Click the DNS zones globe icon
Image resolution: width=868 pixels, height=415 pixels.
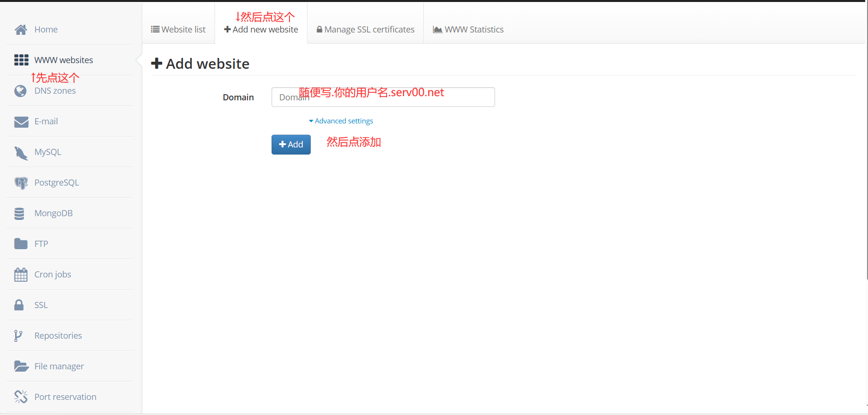click(x=20, y=91)
